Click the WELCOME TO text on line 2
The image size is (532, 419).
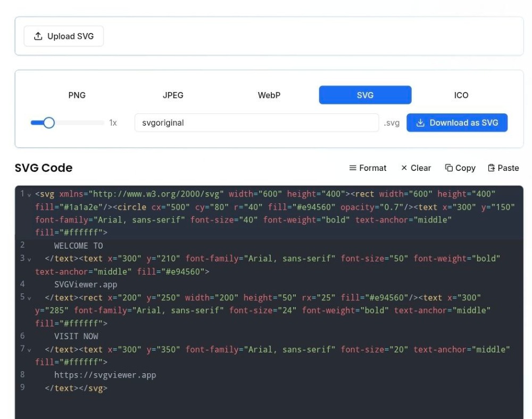[x=79, y=246]
